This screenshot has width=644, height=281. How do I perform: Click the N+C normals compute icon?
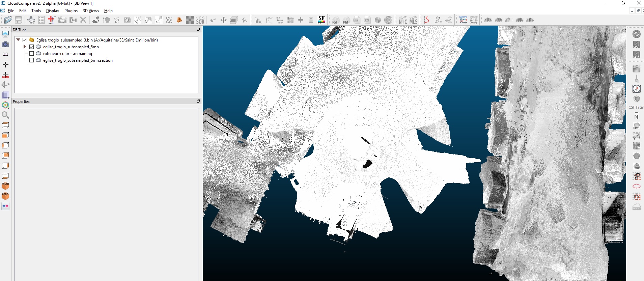point(403,20)
